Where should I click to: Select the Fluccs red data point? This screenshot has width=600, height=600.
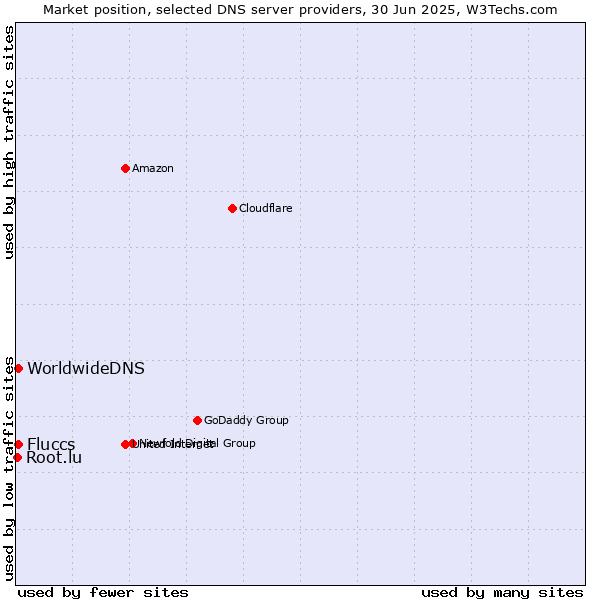pos(18,444)
